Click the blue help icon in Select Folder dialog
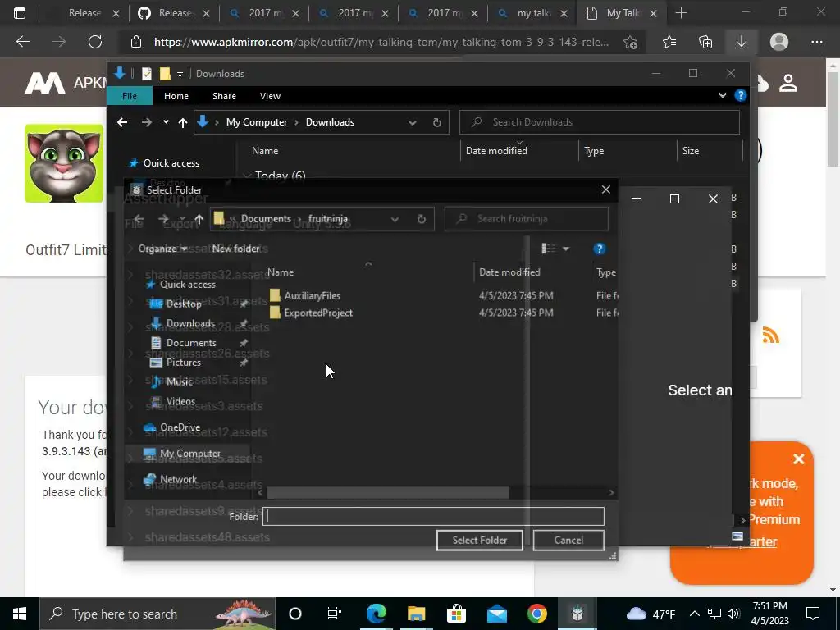Image resolution: width=840 pixels, height=630 pixels. pos(600,249)
